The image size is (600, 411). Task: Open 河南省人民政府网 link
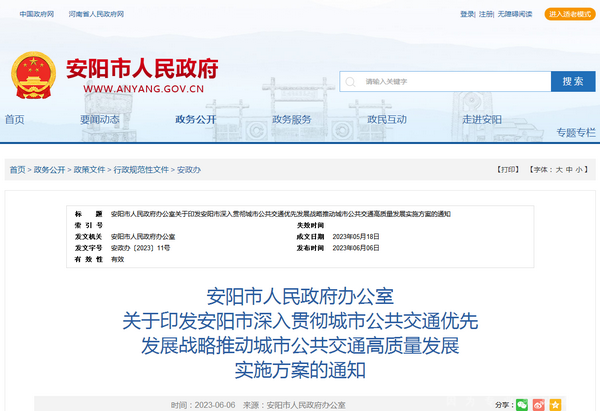click(96, 14)
